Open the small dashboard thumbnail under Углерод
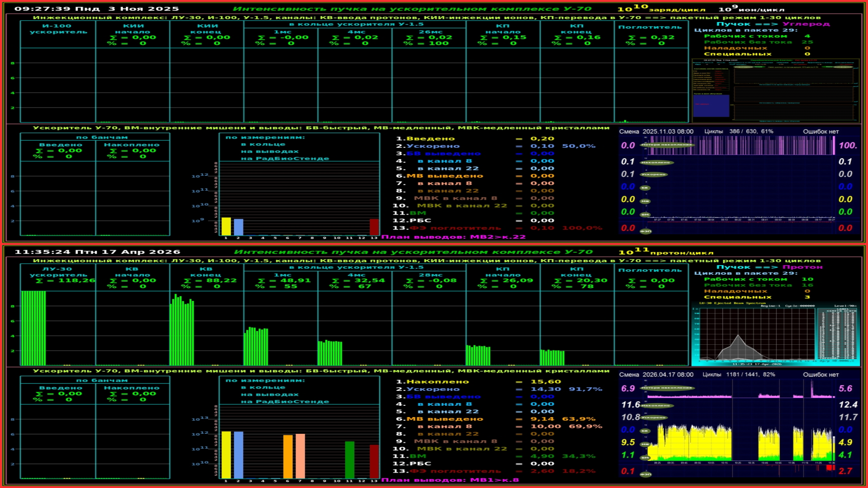This screenshot has width=868, height=488. (775, 90)
